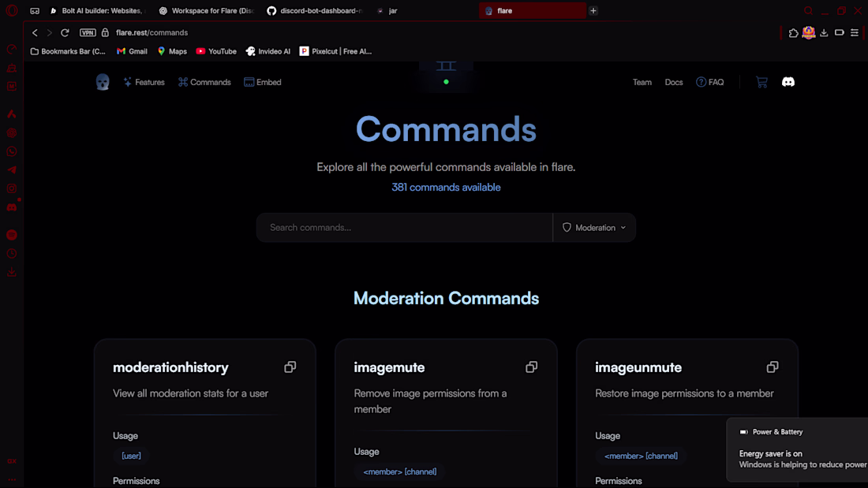Copy the imageunmute command

point(773,367)
